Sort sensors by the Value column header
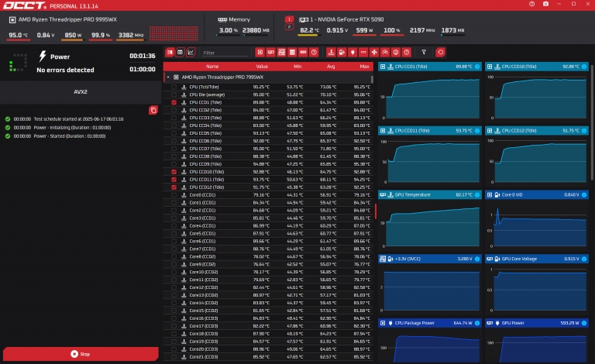The height and width of the screenshot is (364, 595). [x=262, y=67]
